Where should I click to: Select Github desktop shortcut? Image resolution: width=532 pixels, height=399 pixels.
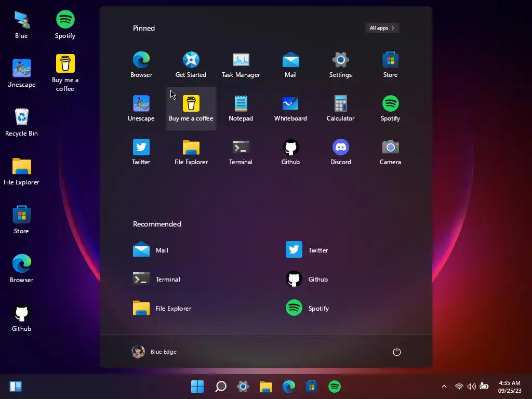(21, 318)
